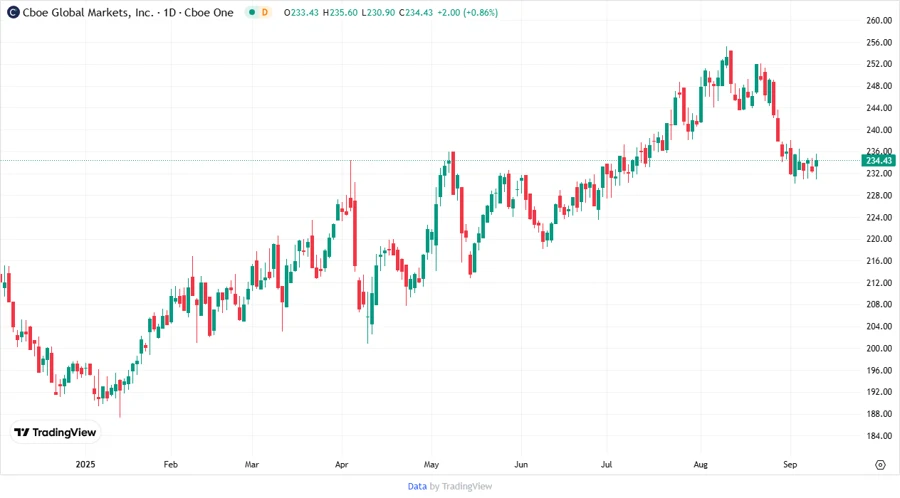
Task: Click the 212.00 price axis label
Action: 879,283
